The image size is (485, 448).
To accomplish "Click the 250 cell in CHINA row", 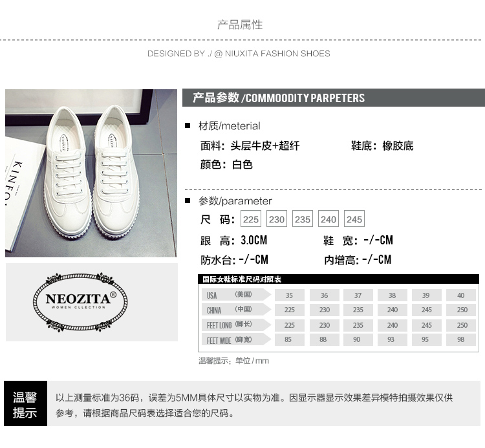I will pos(461,310).
